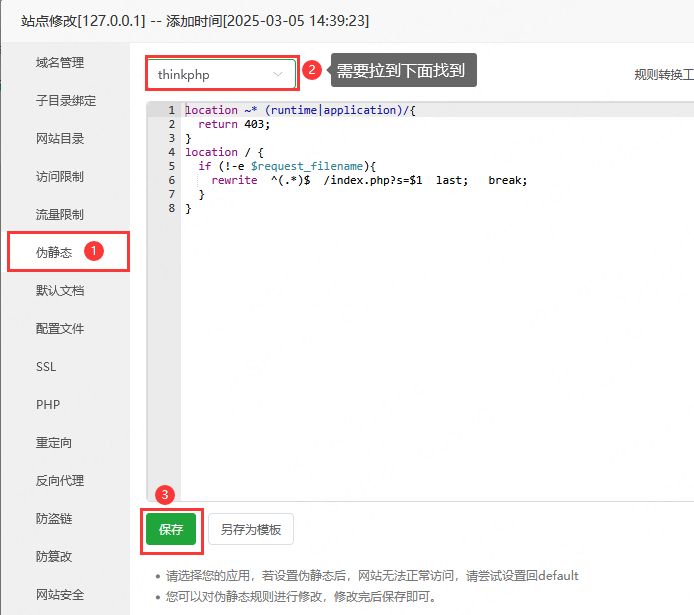Click inside the rewrite rule code editor
The width and height of the screenshot is (694, 615).
pyautogui.click(x=430, y=330)
